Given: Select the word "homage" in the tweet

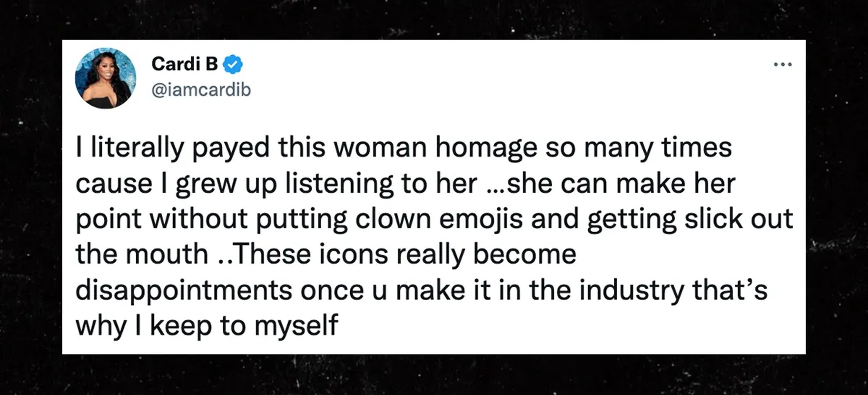Looking at the screenshot, I should point(486,148).
